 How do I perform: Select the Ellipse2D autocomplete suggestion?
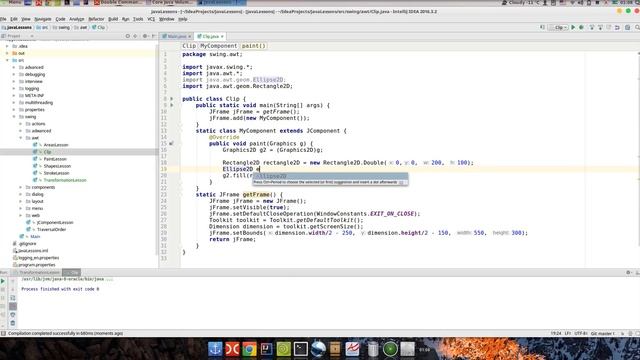(330, 176)
